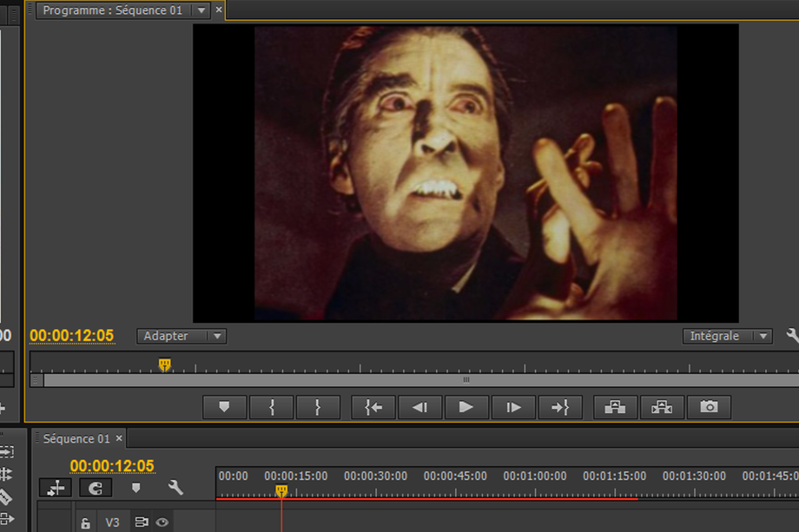Click the Program monitor playhead marker
799x532 pixels.
pyautogui.click(x=165, y=365)
